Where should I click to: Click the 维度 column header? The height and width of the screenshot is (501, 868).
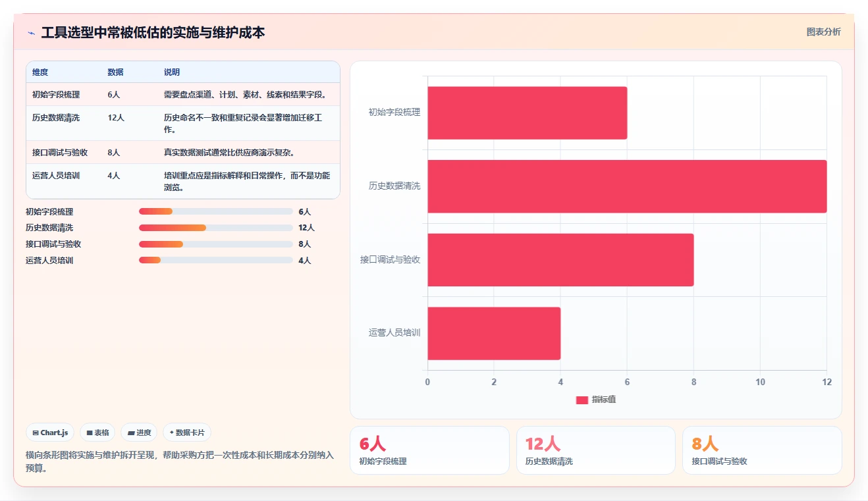click(x=40, y=72)
